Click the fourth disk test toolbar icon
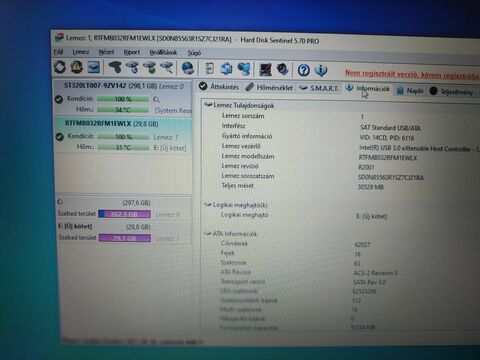This screenshot has width=480, height=360. (x=166, y=68)
